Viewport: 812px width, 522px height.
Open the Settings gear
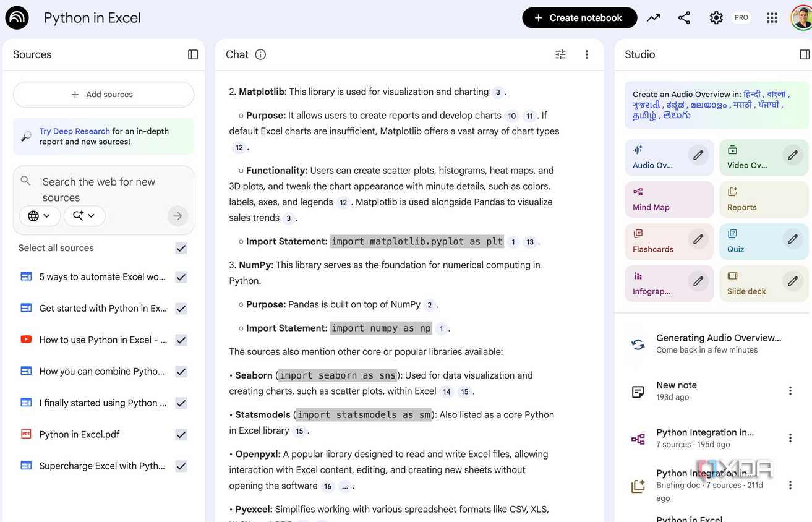tap(716, 18)
